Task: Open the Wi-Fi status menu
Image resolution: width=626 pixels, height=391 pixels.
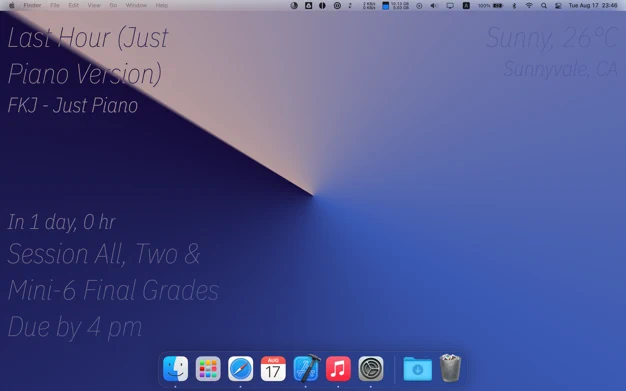Action: tap(529, 6)
